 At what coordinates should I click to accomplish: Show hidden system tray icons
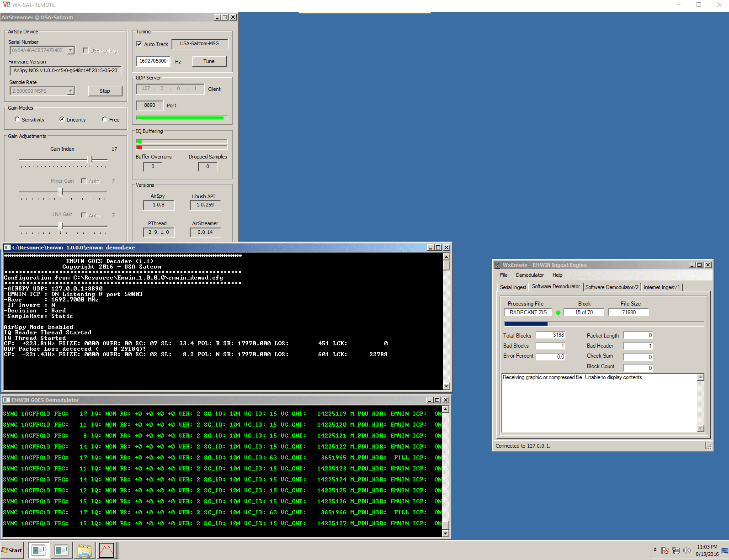coord(655,550)
